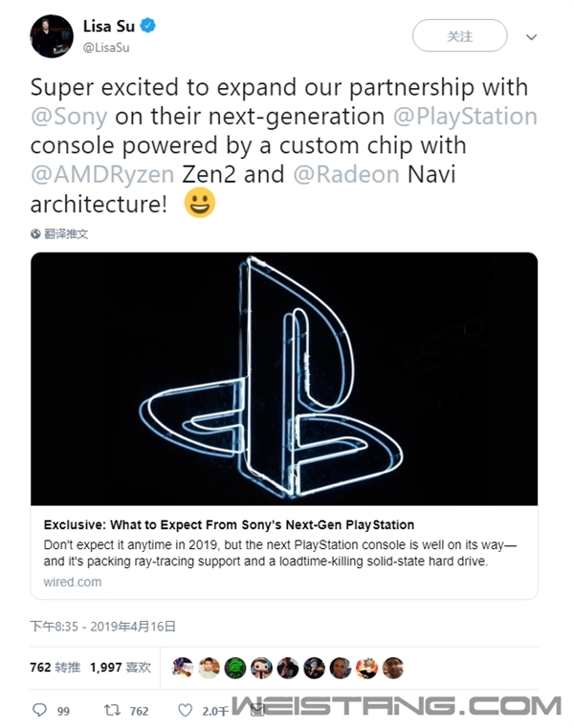
Task: Open the PlayStation neon logo thumbnail
Action: click(284, 379)
